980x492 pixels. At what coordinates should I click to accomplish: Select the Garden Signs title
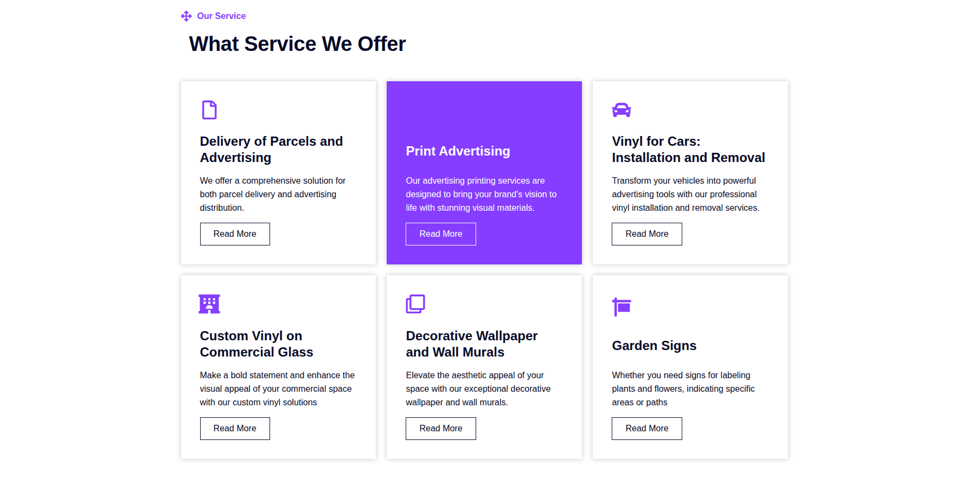tap(654, 346)
